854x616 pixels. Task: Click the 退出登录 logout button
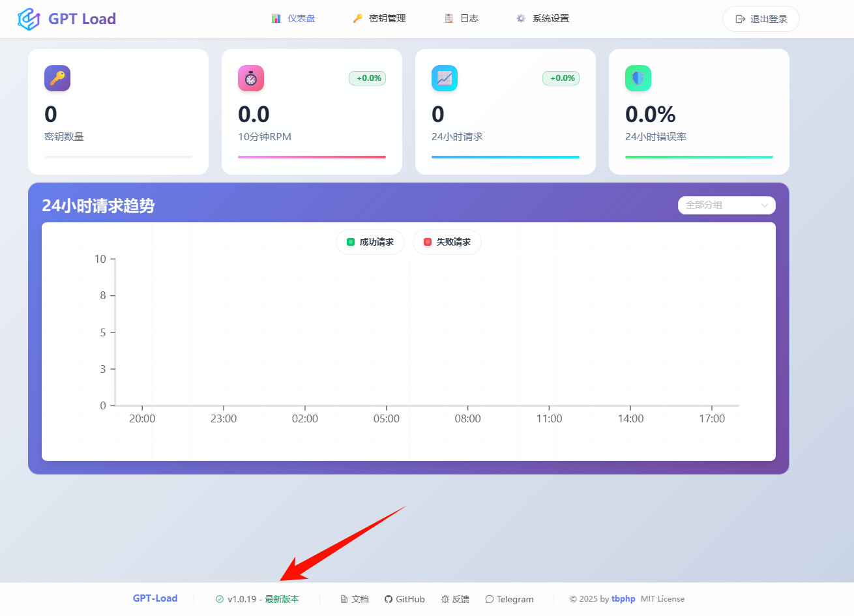(761, 19)
